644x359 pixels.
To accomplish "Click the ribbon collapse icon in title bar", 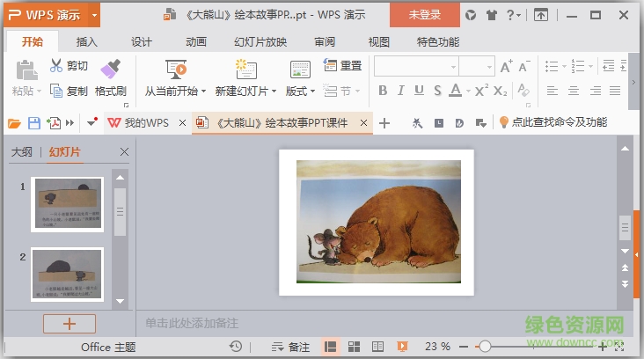I will (x=541, y=15).
